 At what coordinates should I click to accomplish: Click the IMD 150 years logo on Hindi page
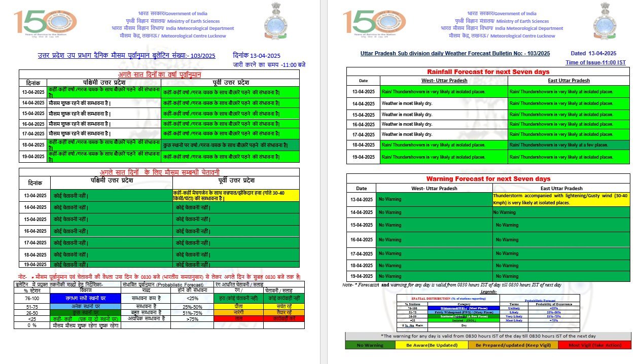[45, 23]
